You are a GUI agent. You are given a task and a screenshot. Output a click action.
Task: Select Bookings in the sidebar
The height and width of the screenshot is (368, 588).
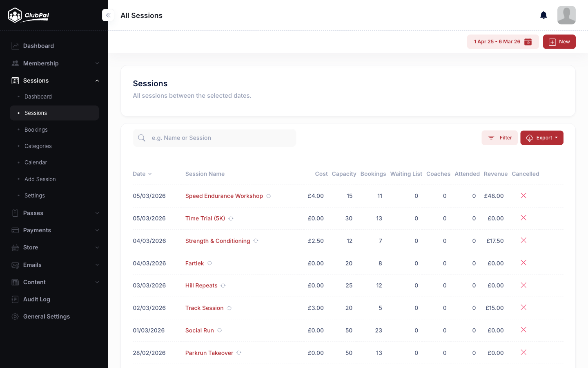tap(36, 130)
